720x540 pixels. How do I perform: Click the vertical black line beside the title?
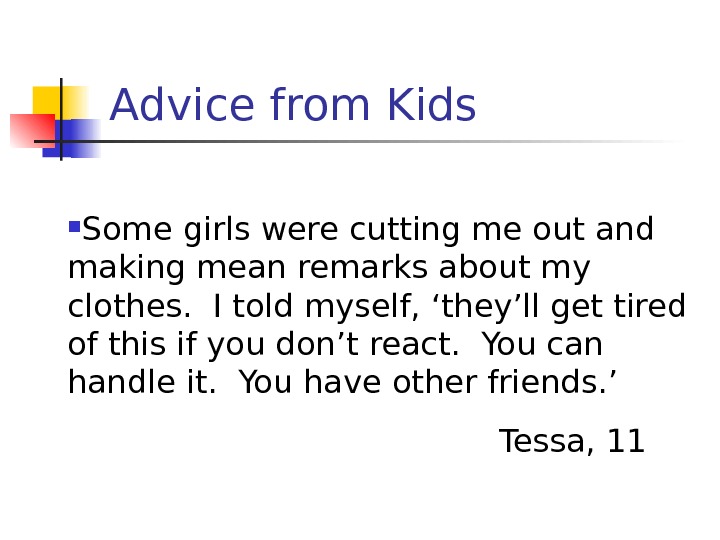click(x=62, y=118)
